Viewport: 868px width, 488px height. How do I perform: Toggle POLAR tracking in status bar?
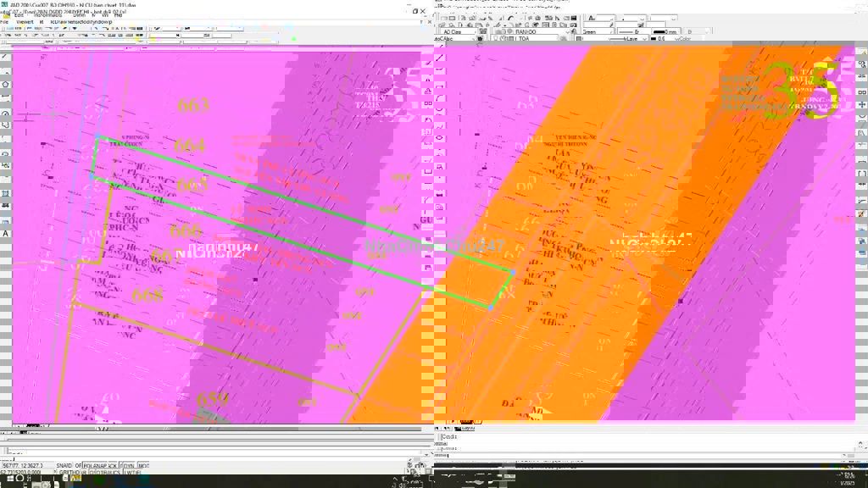pos(89,466)
